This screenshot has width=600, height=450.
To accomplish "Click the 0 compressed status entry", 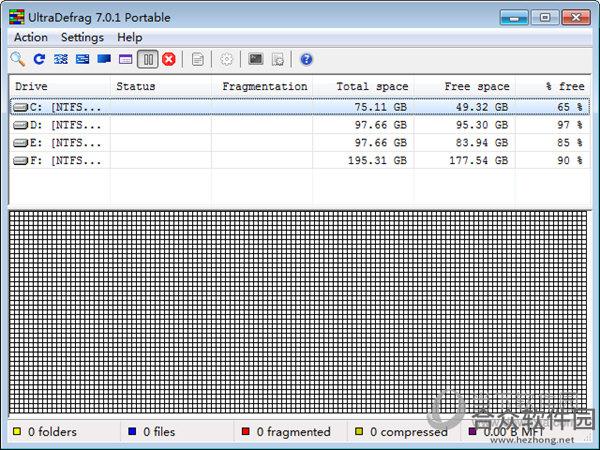I will [409, 432].
